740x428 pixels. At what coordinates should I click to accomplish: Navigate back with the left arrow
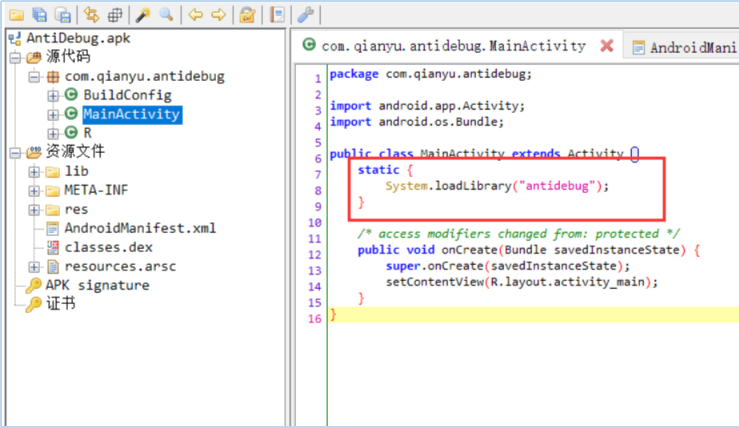pos(195,15)
